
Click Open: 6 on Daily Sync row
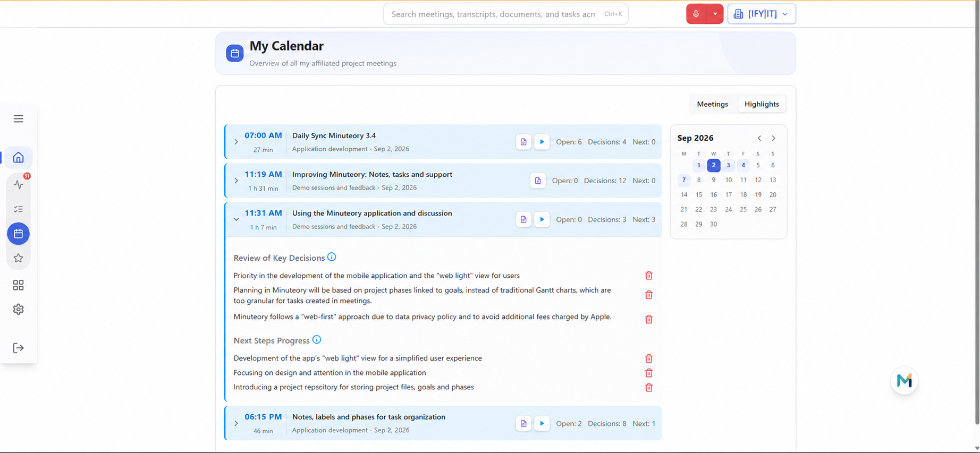[x=569, y=142]
